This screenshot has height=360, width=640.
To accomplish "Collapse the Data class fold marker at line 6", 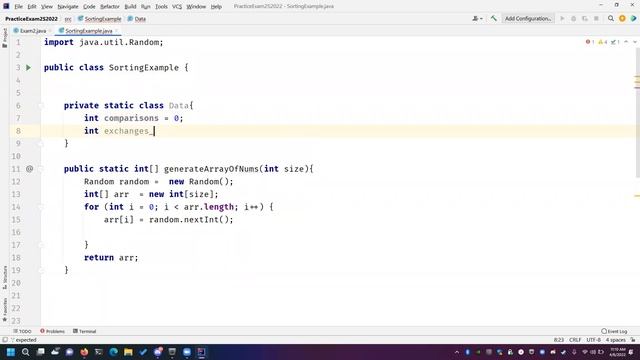I will (x=41, y=106).
